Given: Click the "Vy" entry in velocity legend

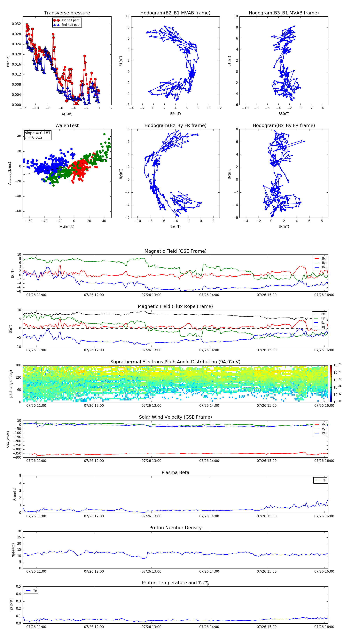Looking at the screenshot, I should (320, 429).
